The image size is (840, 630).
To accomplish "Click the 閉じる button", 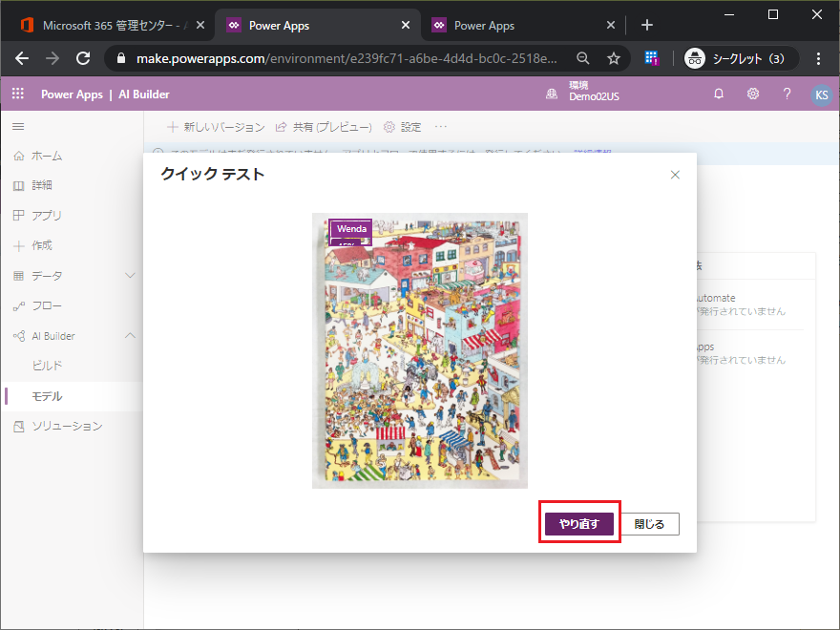I will [x=649, y=523].
